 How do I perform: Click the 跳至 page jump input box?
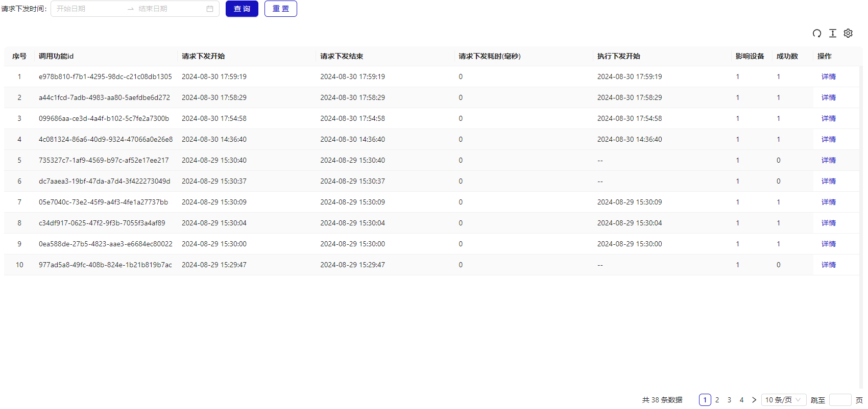[x=840, y=400]
